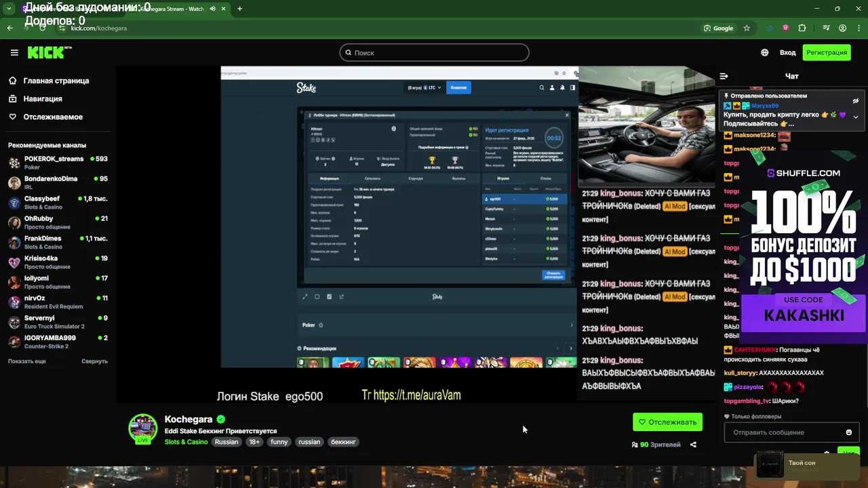Click the browser address bar URL
This screenshot has width=868, height=488.
[x=99, y=28]
